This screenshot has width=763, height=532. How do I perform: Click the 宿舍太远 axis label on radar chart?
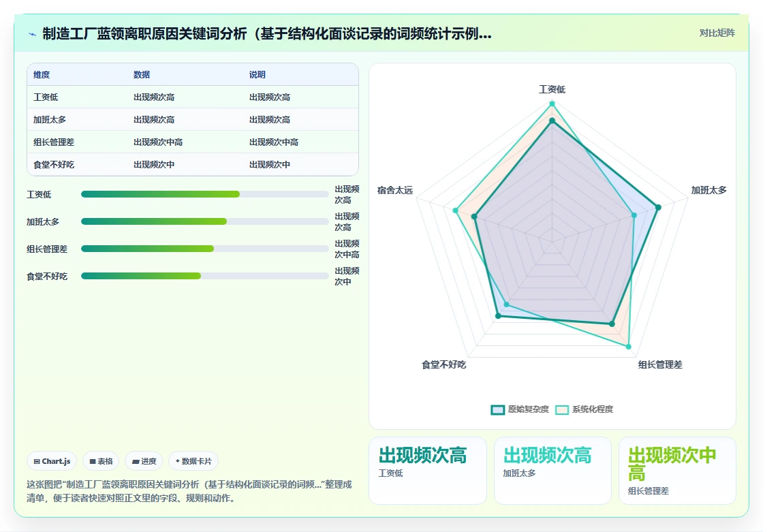pos(395,190)
